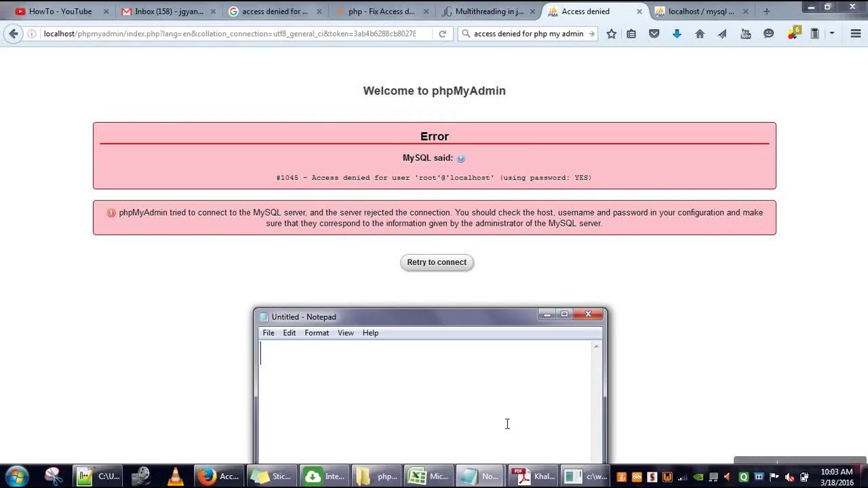Screen dimensions: 868x488
Task: Open the Firefox hamburger menu
Action: [855, 34]
